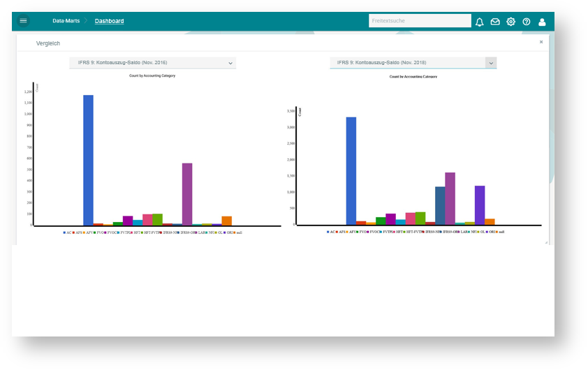The width and height of the screenshot is (588, 370).
Task: Toggle AC series in left chart legend
Action: click(66, 232)
